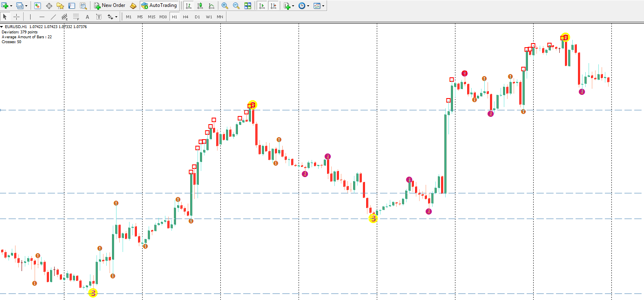Open the Indicators dropdown arrow

(293, 6)
